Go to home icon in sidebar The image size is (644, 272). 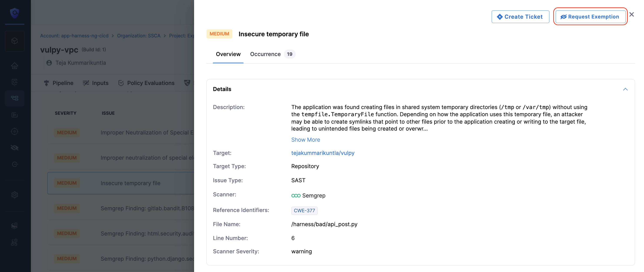(15, 66)
